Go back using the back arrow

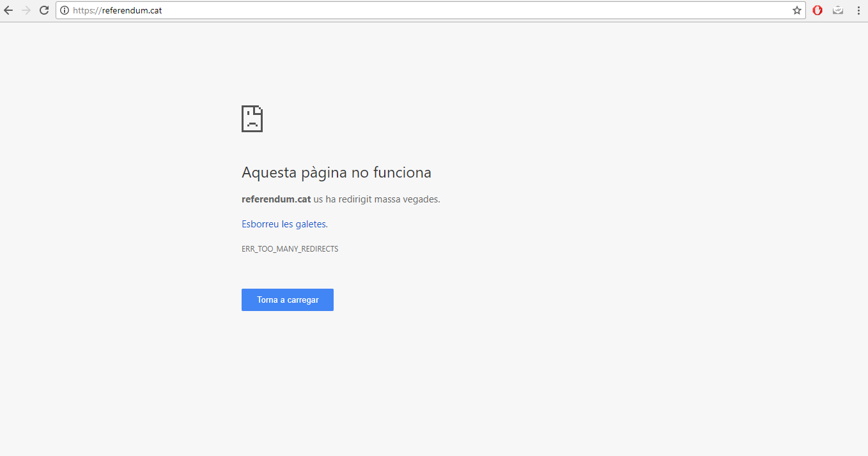(8, 10)
